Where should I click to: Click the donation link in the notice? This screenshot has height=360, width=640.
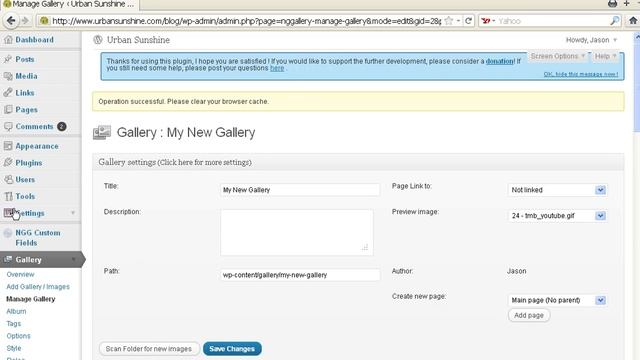tap(500, 61)
